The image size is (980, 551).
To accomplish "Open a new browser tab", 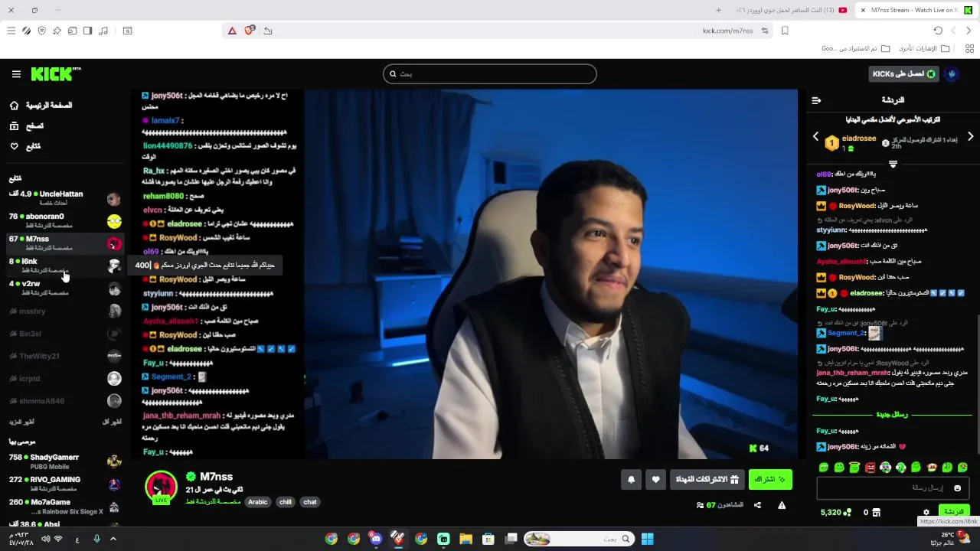I will click(x=718, y=10).
